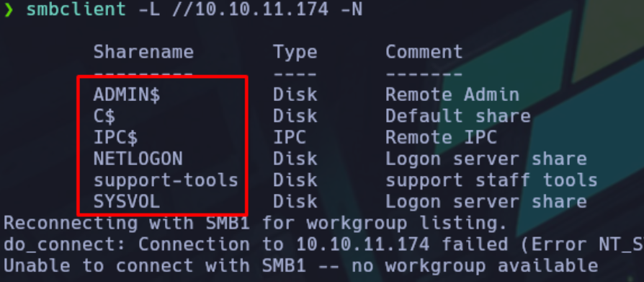644x282 pixels.
Task: Click the Type column header
Action: (x=295, y=53)
